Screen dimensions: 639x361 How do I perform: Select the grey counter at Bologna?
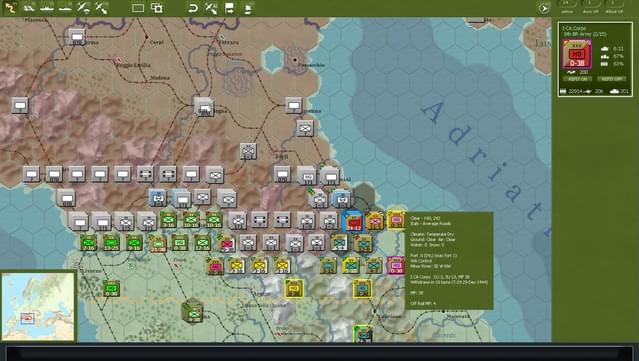pyautogui.click(x=203, y=107)
